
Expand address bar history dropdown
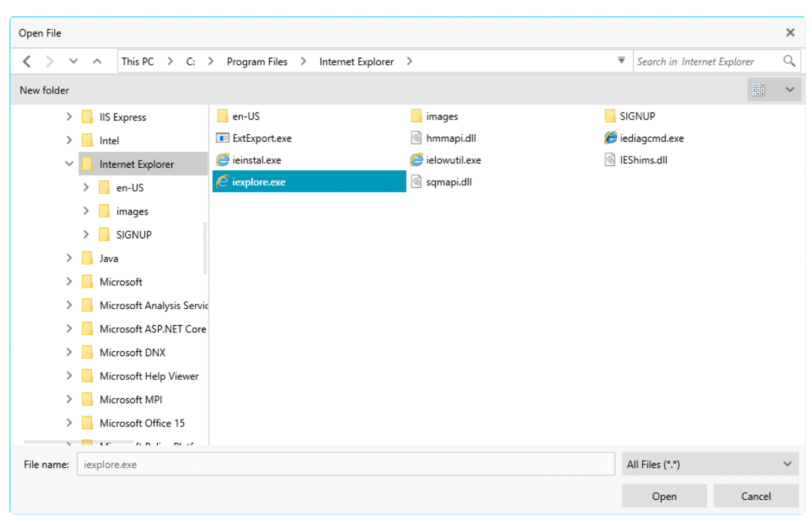pyautogui.click(x=621, y=61)
